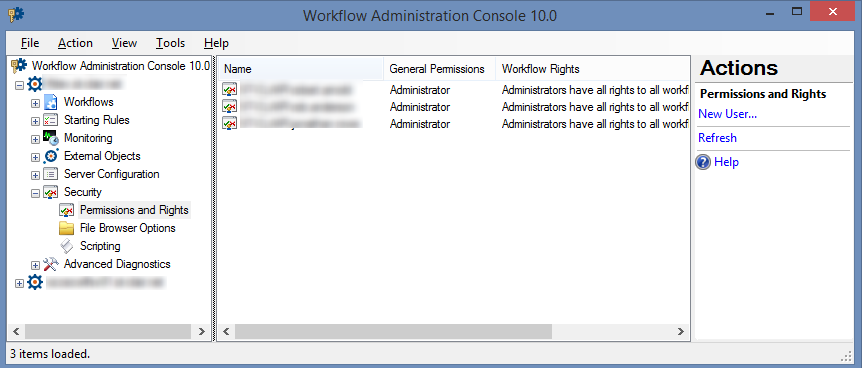The image size is (862, 368).
Task: Click the Advanced Diagnostics tools icon
Action: tap(51, 265)
